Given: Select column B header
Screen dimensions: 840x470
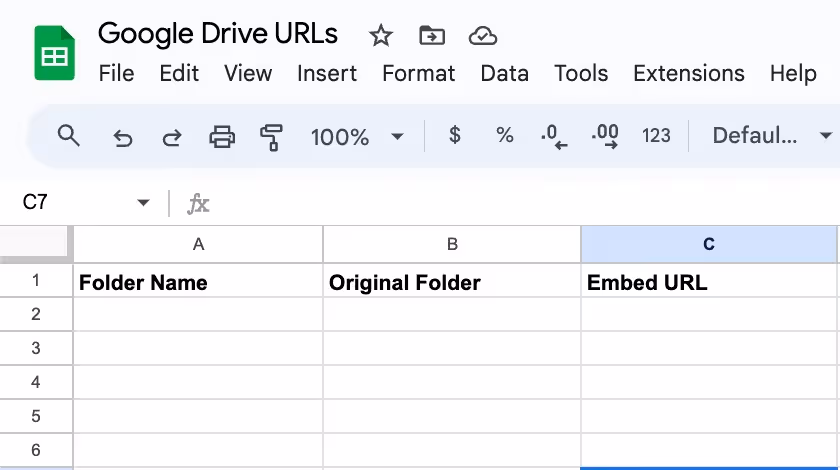Looking at the screenshot, I should pos(452,244).
